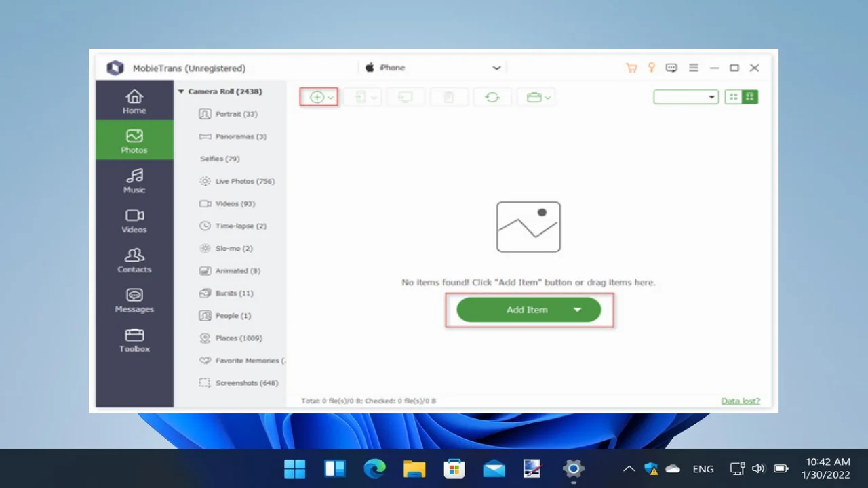Select Time-lapse (2) album

233,226
